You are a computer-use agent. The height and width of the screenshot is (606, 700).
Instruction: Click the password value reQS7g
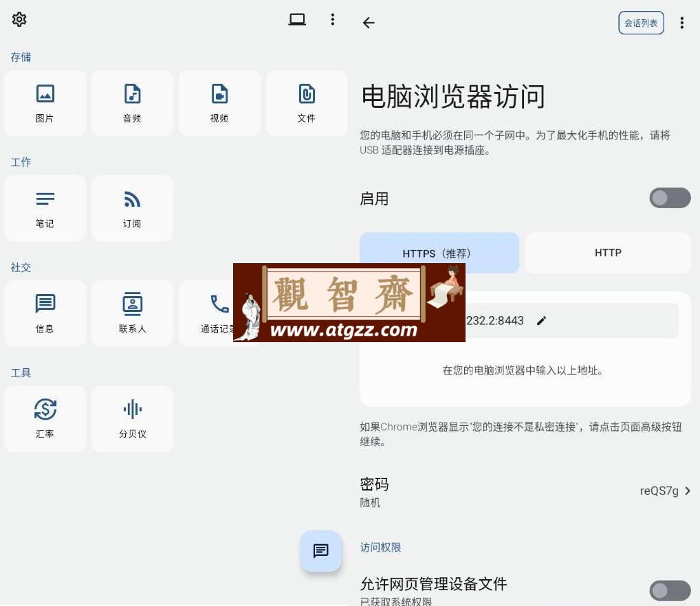click(659, 491)
